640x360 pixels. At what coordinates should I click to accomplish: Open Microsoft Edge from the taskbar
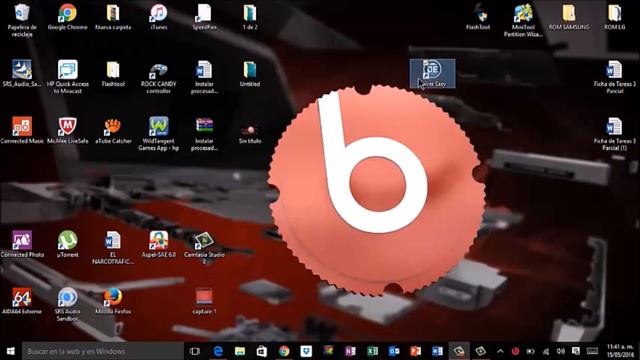218,351
